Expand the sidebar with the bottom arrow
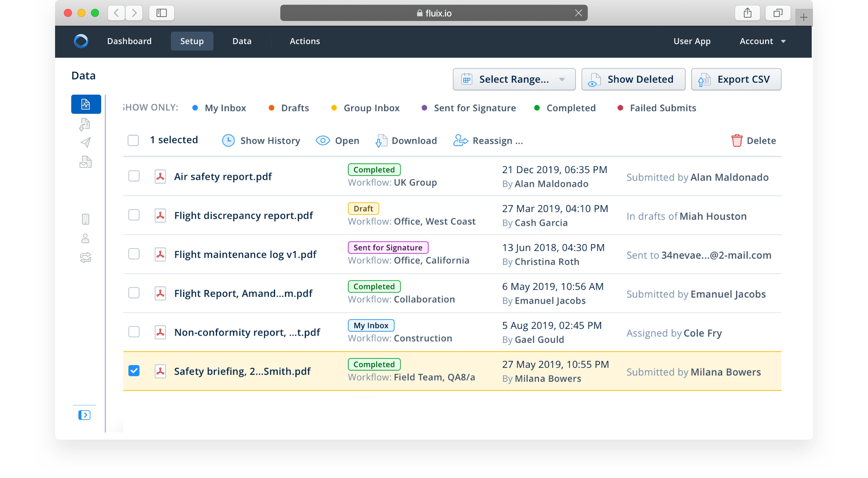The height and width of the screenshot is (478, 868). [x=84, y=415]
